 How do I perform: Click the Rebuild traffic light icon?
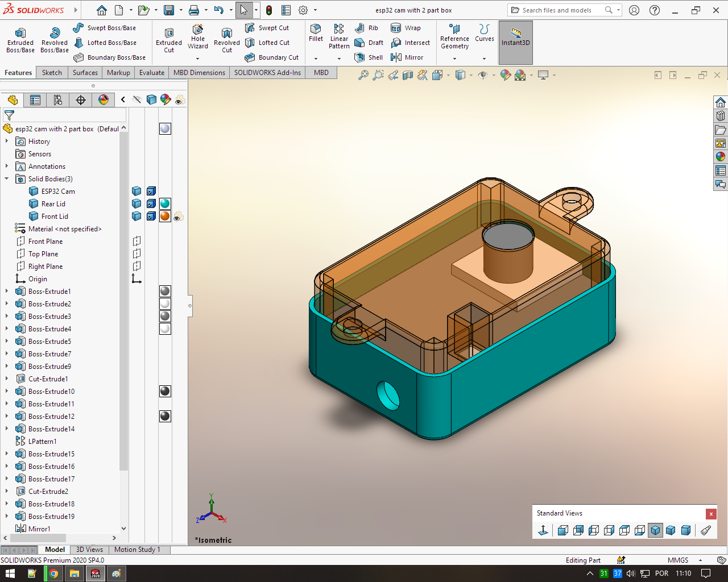(x=269, y=10)
